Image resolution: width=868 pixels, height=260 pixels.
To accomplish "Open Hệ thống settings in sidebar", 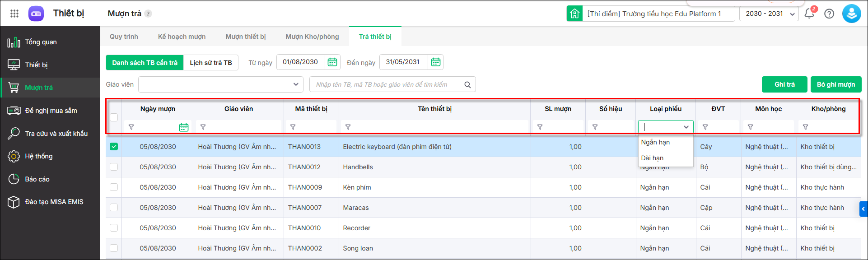I will [50, 156].
